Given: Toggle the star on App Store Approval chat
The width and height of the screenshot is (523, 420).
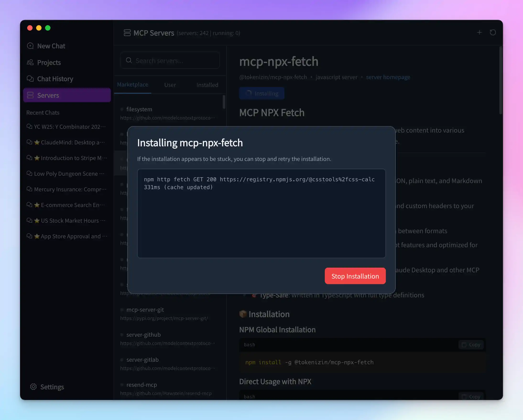Looking at the screenshot, I should tap(37, 236).
